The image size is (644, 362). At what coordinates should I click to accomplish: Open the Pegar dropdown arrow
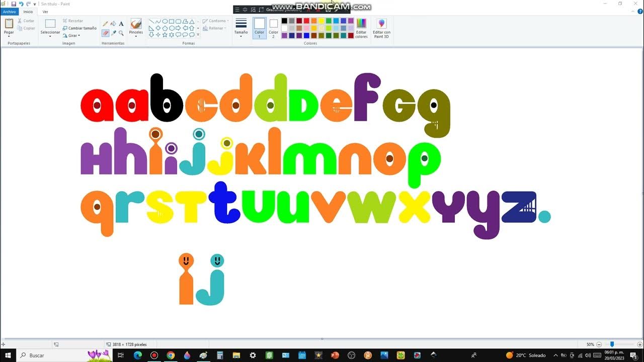[9, 36]
